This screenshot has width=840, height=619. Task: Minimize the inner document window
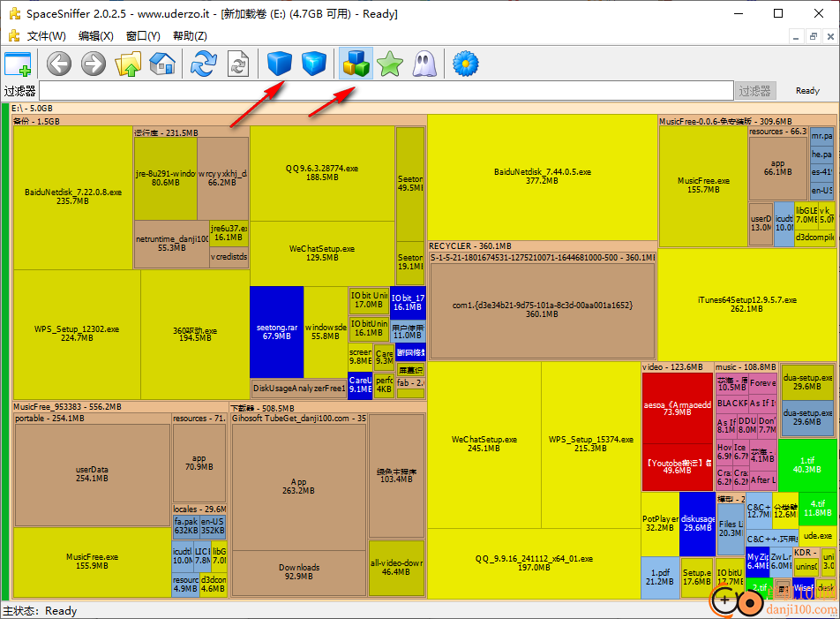(x=796, y=36)
